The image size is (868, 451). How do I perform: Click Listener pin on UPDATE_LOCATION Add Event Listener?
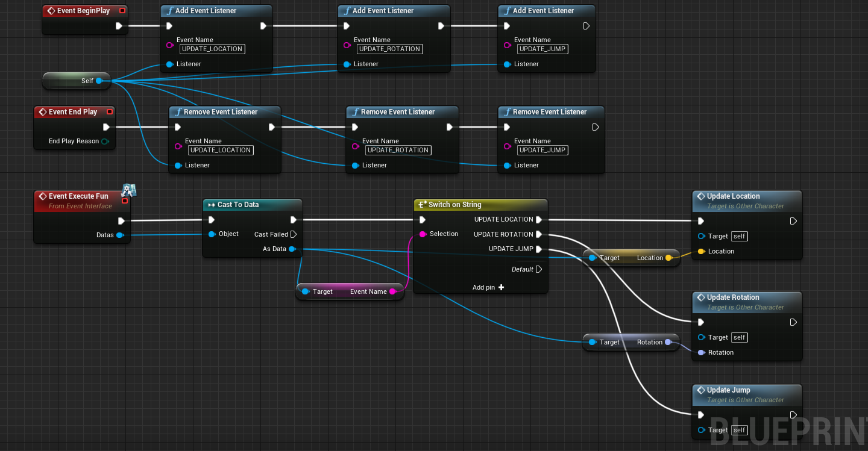point(169,64)
